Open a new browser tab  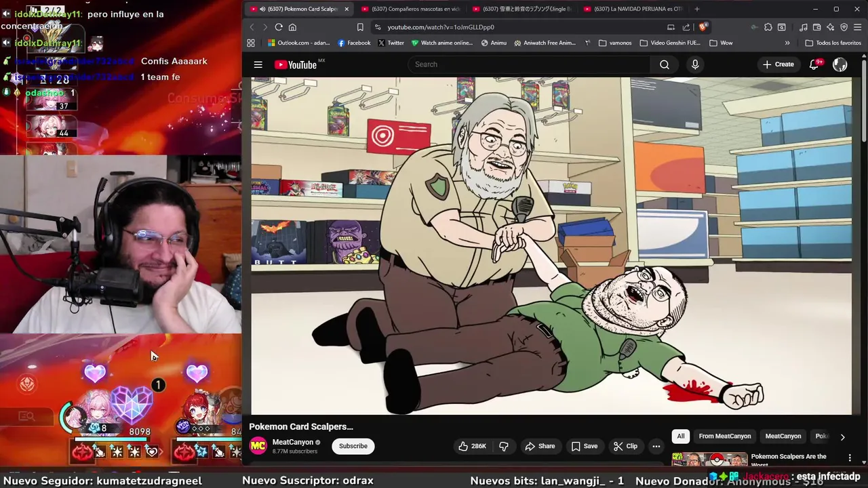point(696,9)
